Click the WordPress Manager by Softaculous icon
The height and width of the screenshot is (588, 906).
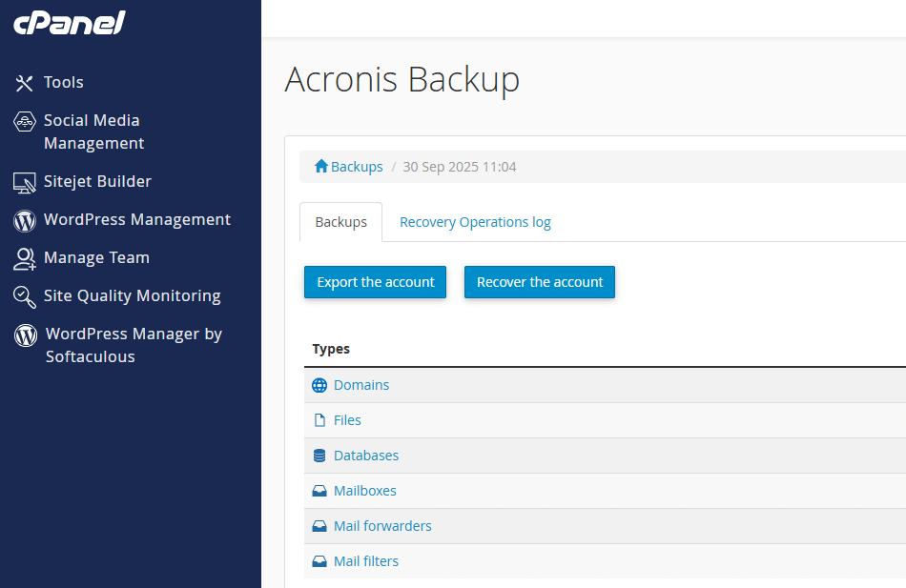coord(25,335)
